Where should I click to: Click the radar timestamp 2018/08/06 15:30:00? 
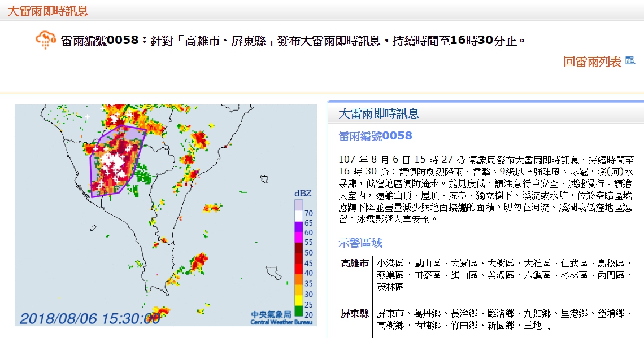pyautogui.click(x=90, y=318)
